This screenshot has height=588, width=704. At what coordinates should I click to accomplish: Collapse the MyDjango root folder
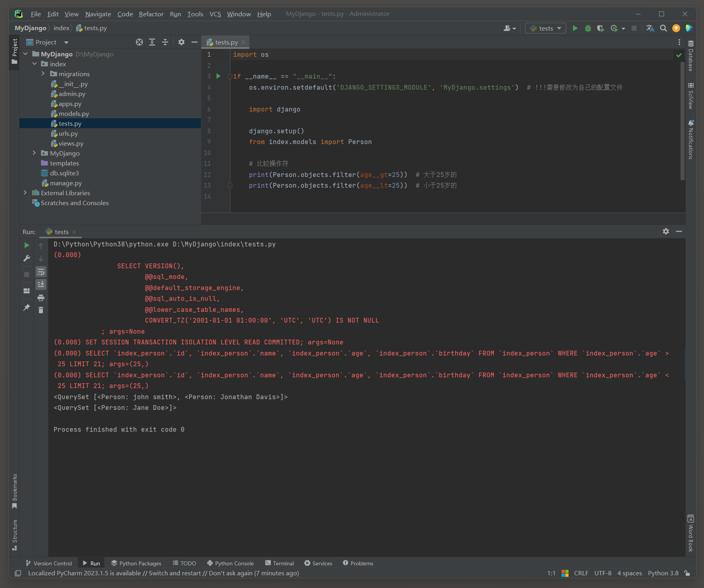pyautogui.click(x=26, y=54)
